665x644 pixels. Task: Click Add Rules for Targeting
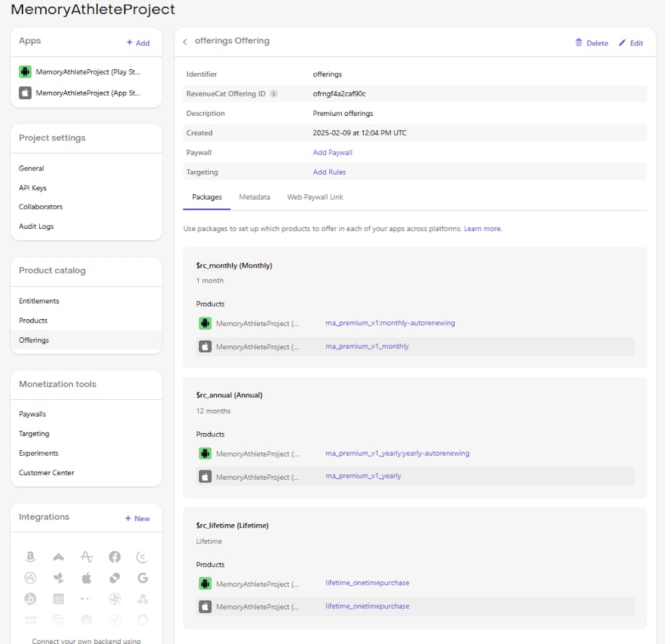(329, 172)
